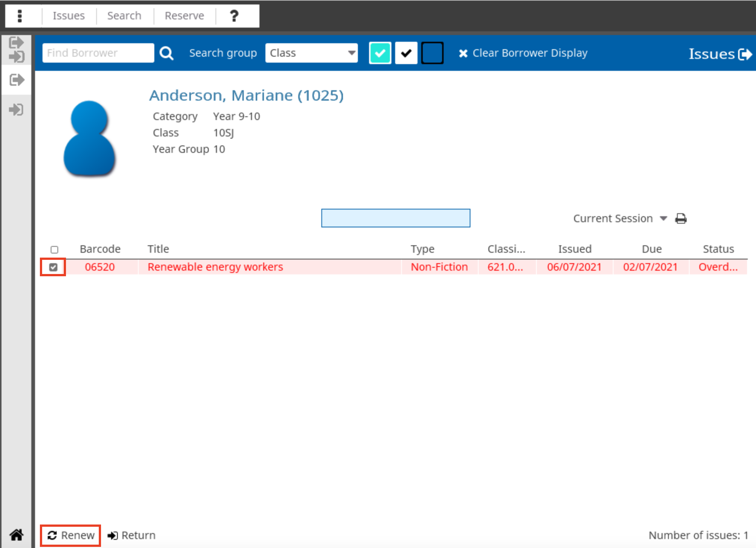Toggle the teal checkmark button
Viewport: 756px width, 548px height.
coord(380,53)
